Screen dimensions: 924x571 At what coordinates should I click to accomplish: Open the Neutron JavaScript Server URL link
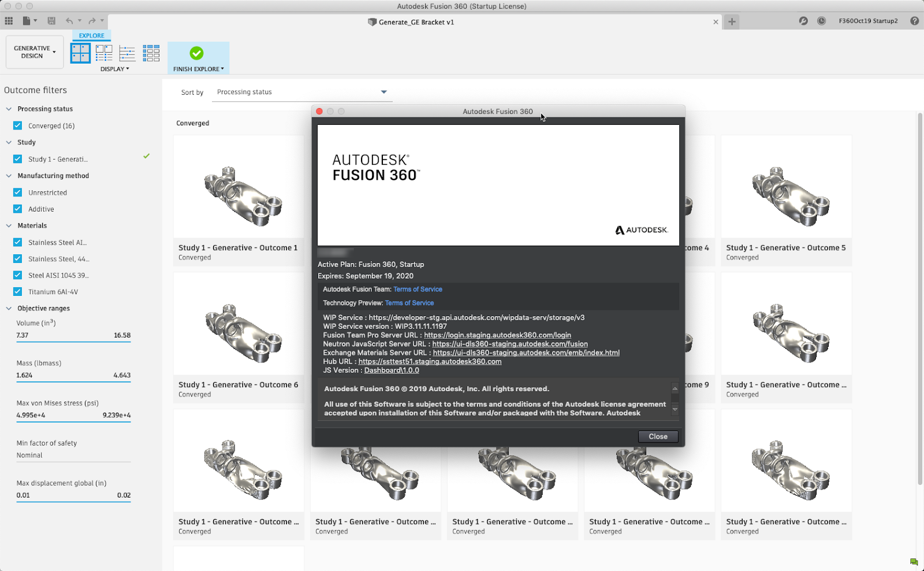click(x=510, y=344)
